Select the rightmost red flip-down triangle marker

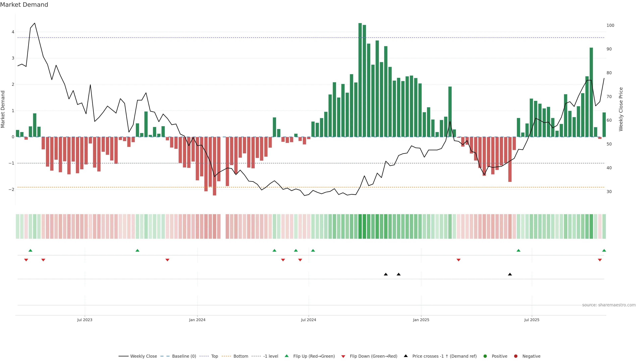pos(600,260)
